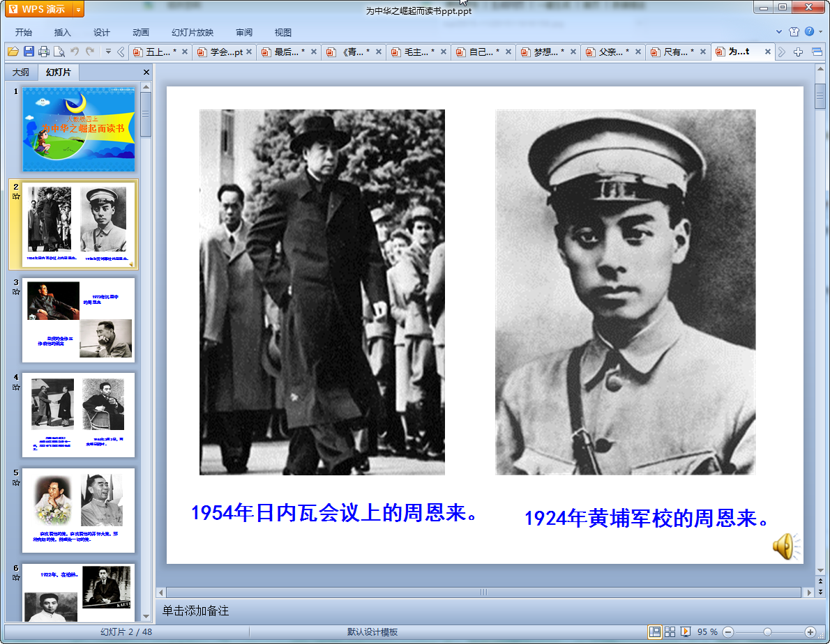Screen dimensions: 830x644
Task: Click the Open folder icon in toolbar
Action: coord(13,52)
